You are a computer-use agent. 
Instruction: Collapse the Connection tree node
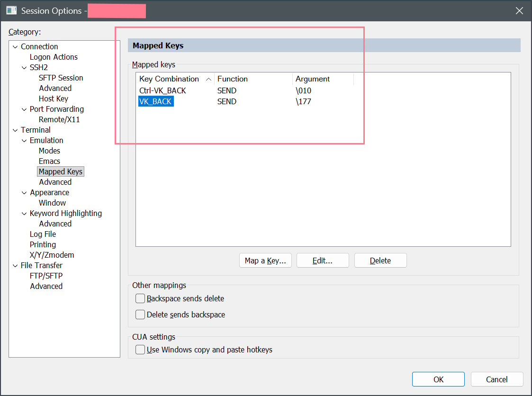15,47
